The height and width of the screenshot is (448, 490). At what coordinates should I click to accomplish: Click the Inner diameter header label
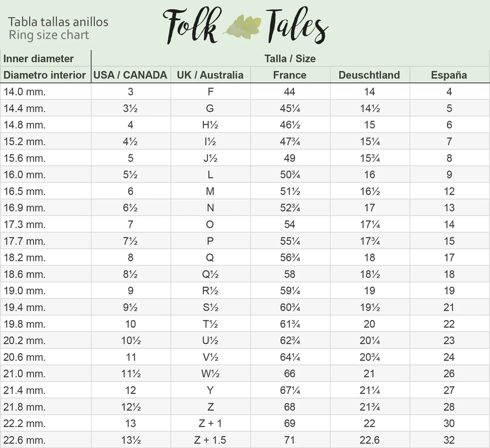(39, 59)
